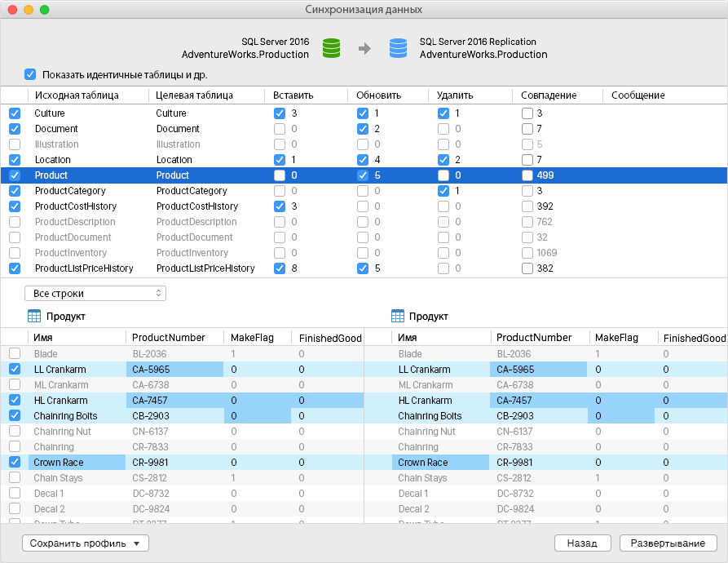Toggle the Culture Вставить checkbox
Viewport: 728px width, 563px height.
tap(280, 113)
